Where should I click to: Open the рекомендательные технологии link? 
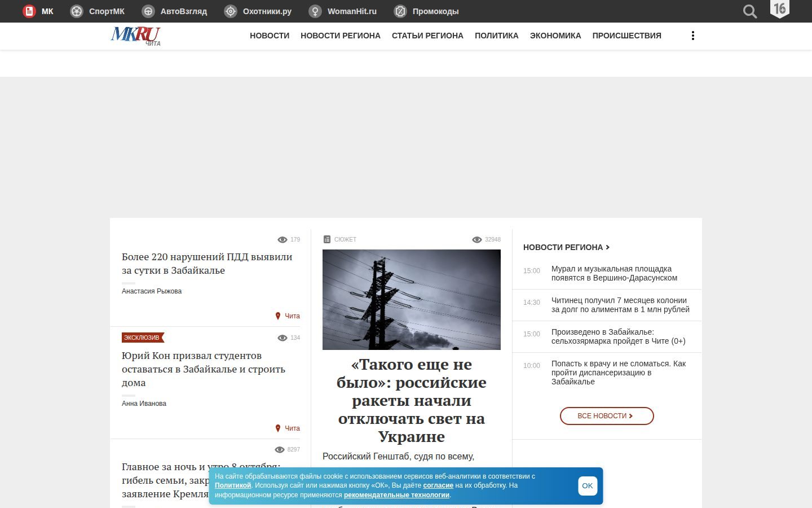coord(396,495)
